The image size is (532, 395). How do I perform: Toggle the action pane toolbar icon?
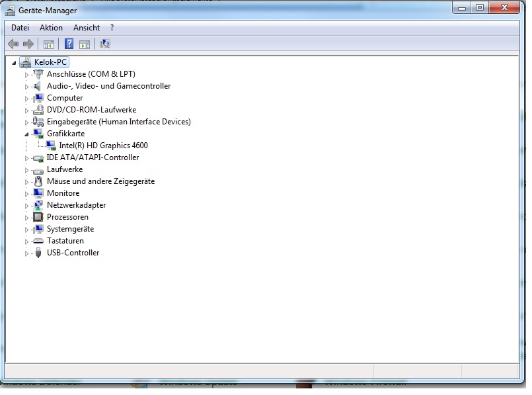tap(85, 44)
